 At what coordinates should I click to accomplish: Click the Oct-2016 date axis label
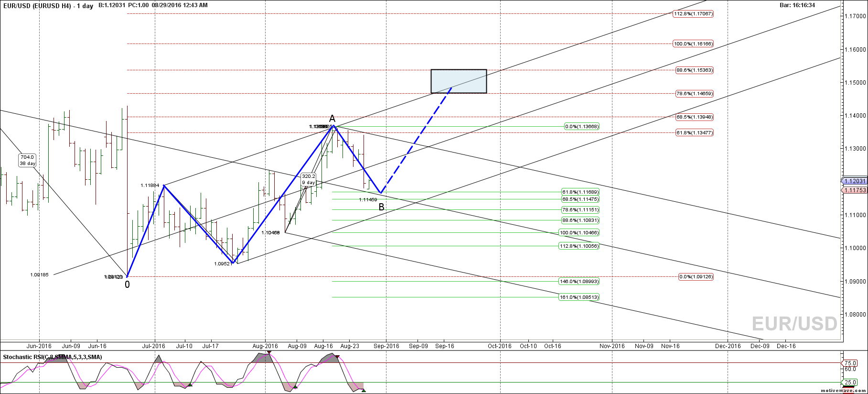tap(500, 346)
